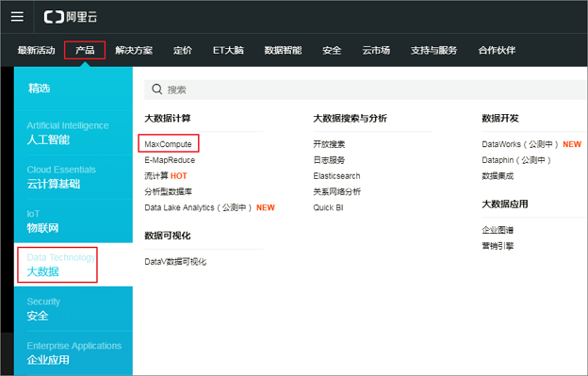The height and width of the screenshot is (376, 588).
Task: Open the 数据智能 menu
Action: pos(283,50)
